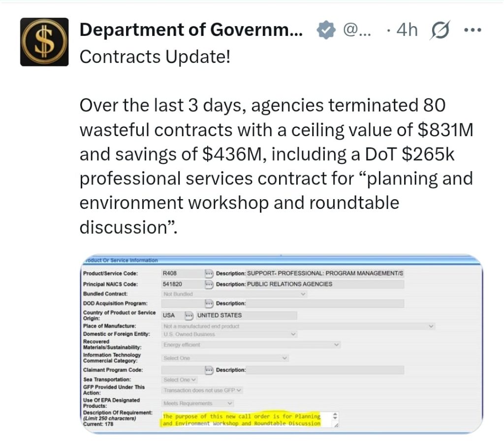Click the ellipsis button next to USA country code

[x=189, y=315]
